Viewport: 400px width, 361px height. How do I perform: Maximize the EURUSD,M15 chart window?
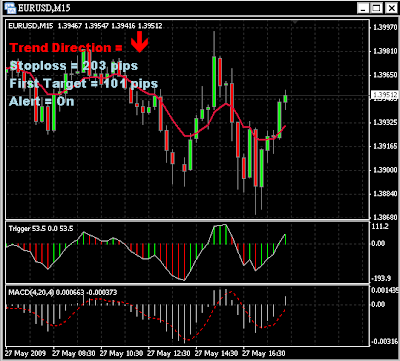pyautogui.click(x=377, y=8)
